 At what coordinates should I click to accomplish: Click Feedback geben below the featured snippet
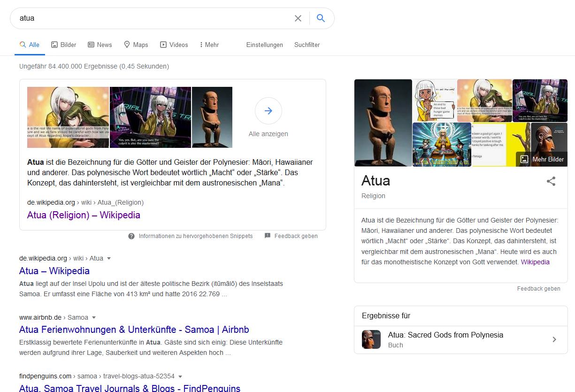click(296, 236)
